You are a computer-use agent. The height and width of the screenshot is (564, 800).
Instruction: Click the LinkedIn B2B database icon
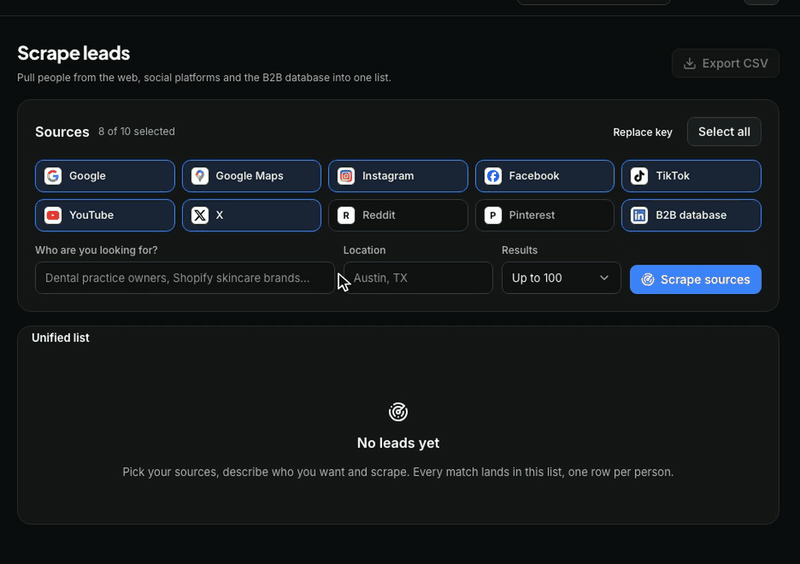click(x=639, y=215)
